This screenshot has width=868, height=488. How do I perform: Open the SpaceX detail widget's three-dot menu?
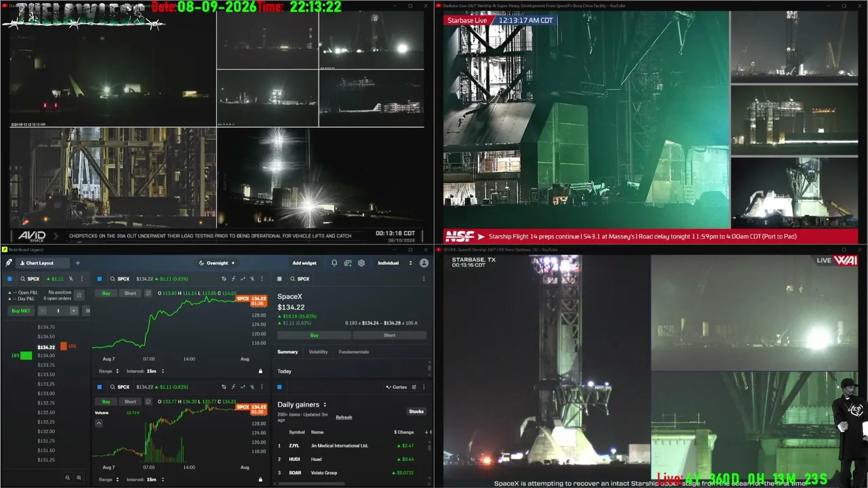424,279
